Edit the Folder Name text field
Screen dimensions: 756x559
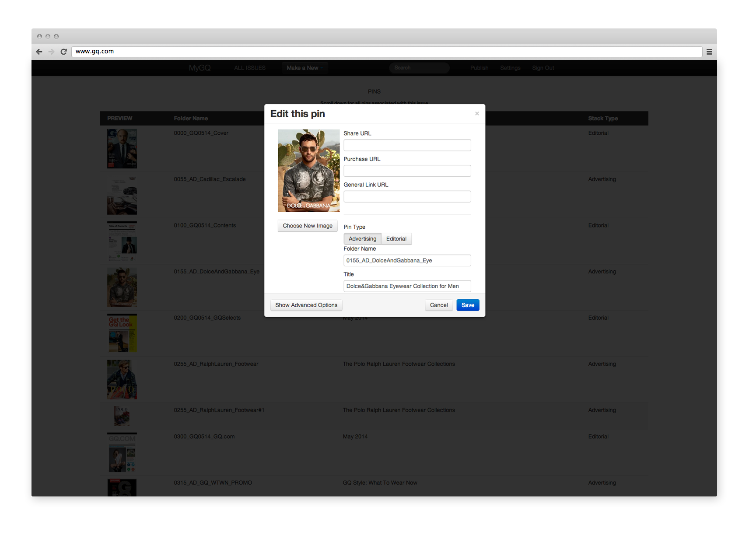pos(407,261)
